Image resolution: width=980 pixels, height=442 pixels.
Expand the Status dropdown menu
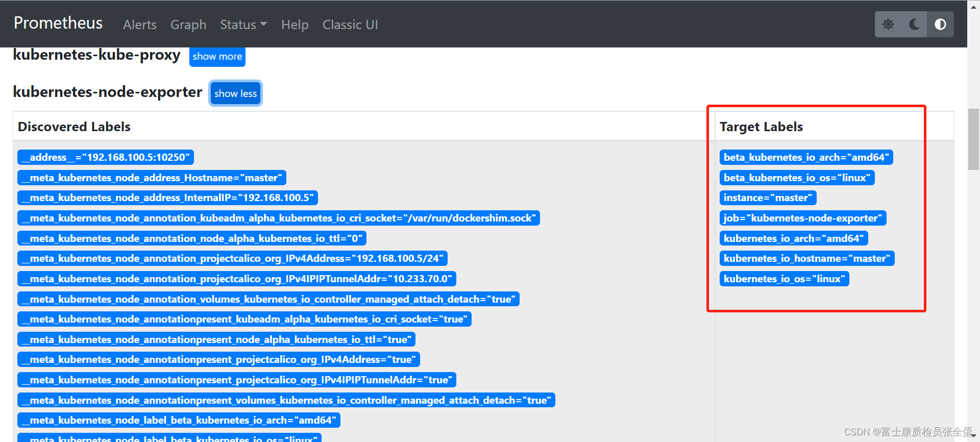click(243, 24)
